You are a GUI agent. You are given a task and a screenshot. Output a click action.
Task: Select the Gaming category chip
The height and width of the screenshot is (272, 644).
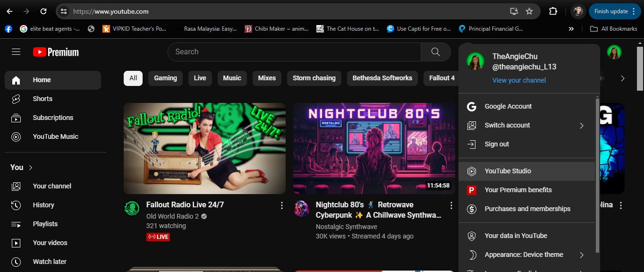pos(165,78)
